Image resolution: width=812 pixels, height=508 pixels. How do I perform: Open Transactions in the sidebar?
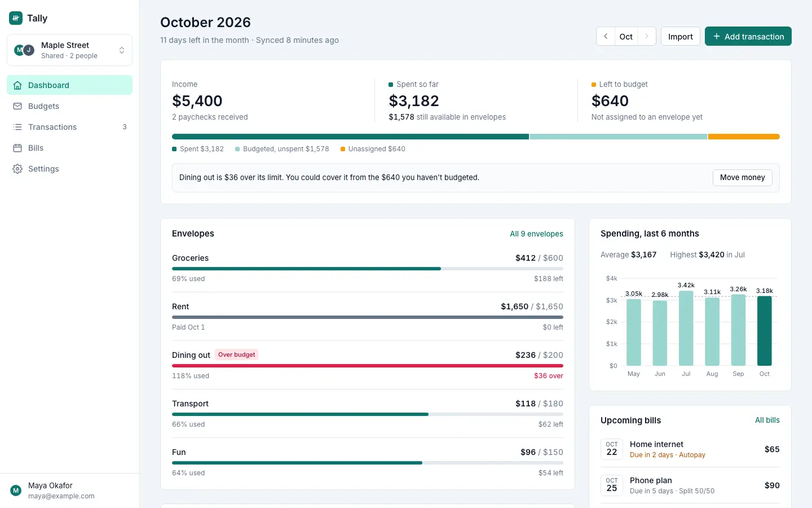[x=70, y=127]
